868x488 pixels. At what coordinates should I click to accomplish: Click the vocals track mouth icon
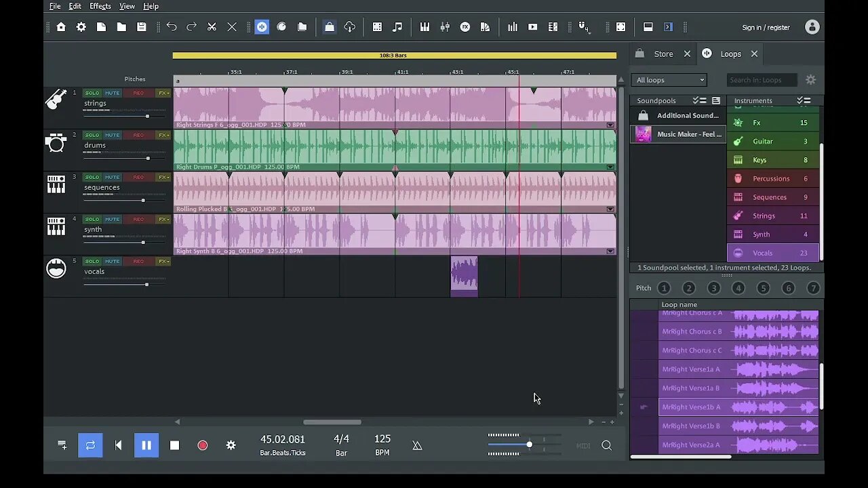pyautogui.click(x=56, y=268)
